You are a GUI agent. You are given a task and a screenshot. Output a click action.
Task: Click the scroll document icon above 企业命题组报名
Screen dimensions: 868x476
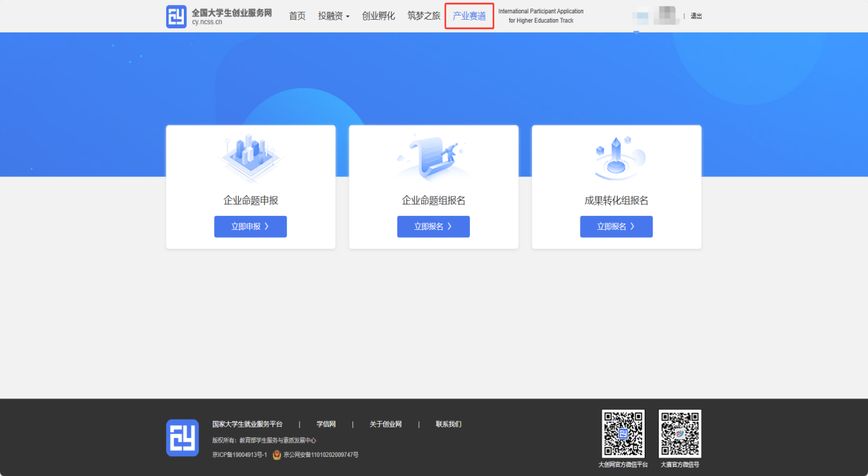pyautogui.click(x=433, y=159)
